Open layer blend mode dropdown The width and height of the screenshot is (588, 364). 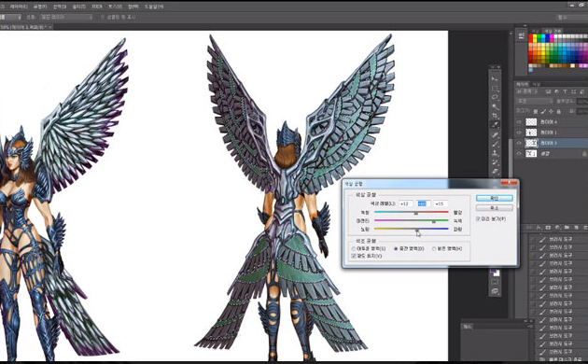tap(535, 101)
